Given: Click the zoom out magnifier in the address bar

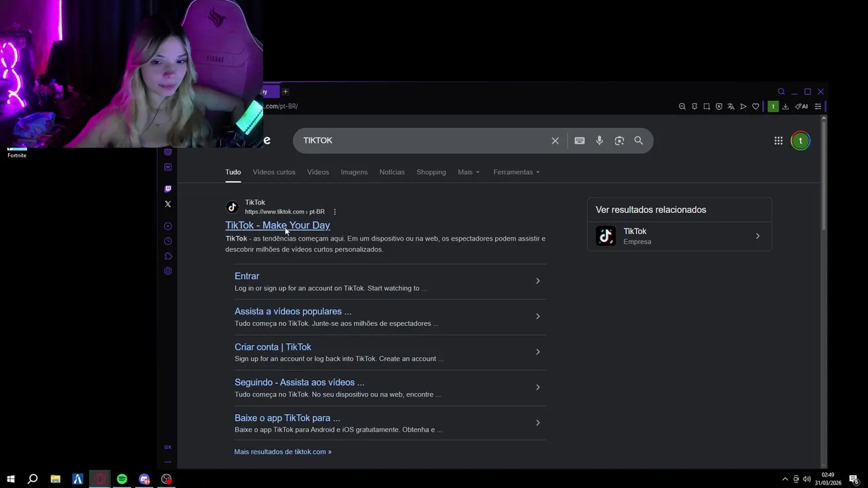Looking at the screenshot, I should coord(682,106).
